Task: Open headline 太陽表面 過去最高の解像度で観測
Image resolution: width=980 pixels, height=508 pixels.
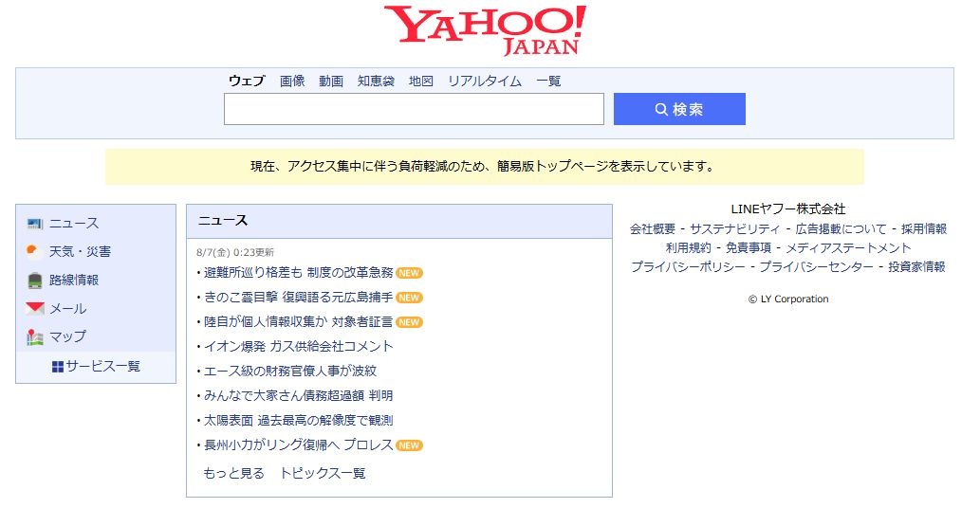Action: pyautogui.click(x=299, y=421)
